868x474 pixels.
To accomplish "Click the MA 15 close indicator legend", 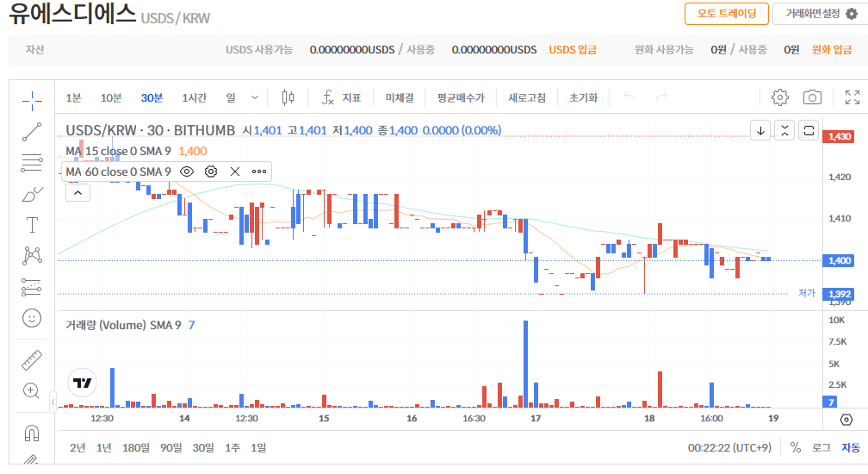I will pos(118,151).
